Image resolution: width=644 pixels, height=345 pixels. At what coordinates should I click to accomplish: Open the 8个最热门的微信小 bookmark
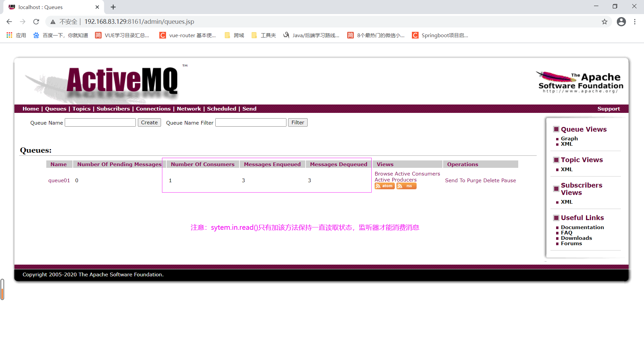click(376, 35)
